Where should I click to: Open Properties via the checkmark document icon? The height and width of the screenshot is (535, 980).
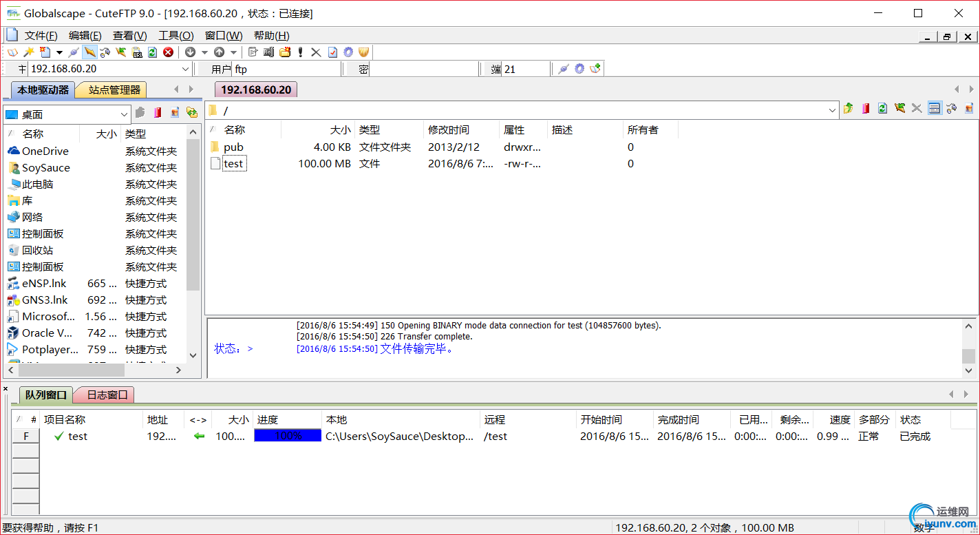pyautogui.click(x=332, y=52)
